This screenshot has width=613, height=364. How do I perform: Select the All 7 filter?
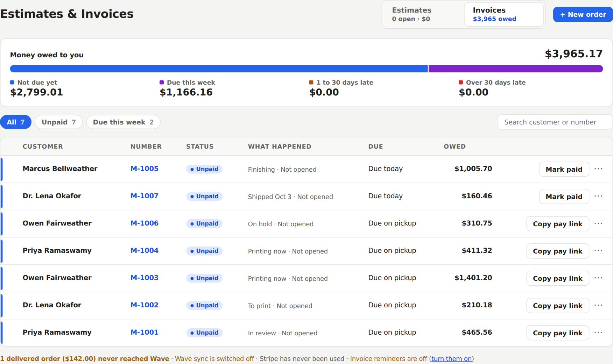coord(16,122)
